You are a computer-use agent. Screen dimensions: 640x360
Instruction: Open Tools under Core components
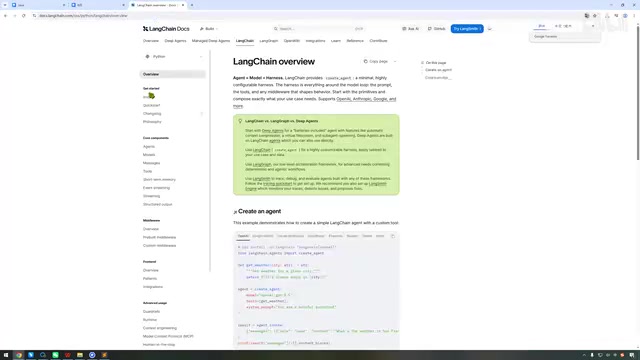click(x=147, y=171)
